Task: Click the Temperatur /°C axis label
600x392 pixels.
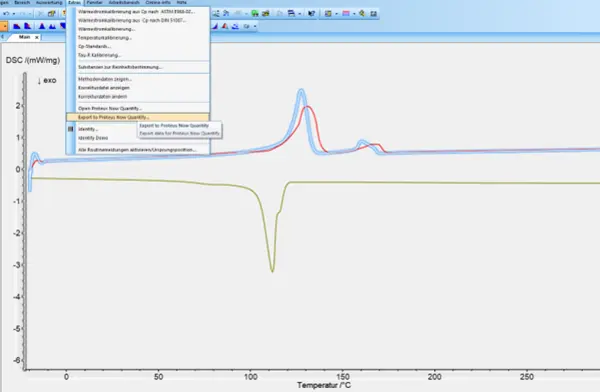Action: tap(324, 385)
